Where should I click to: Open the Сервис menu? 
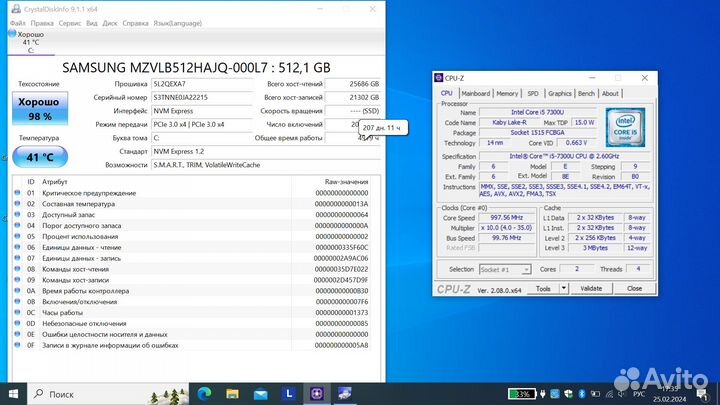coord(70,23)
